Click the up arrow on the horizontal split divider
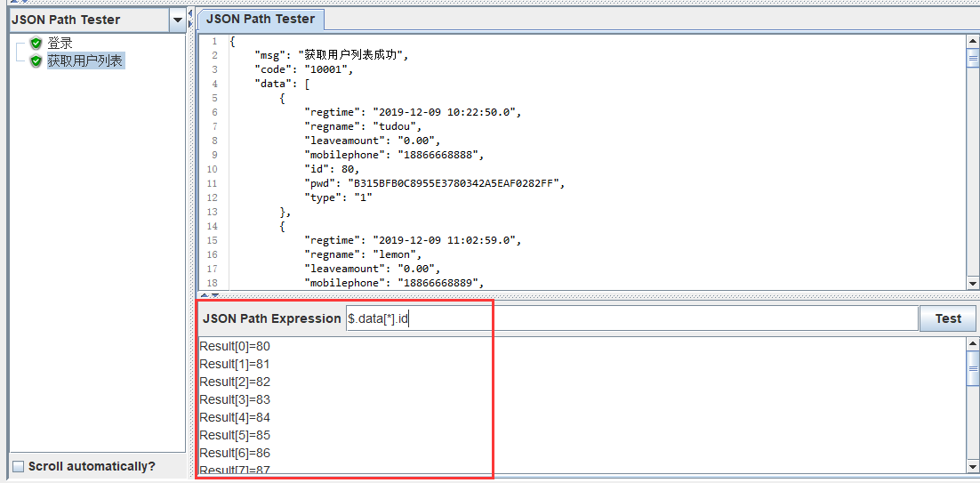The height and width of the screenshot is (483, 980). [x=204, y=294]
